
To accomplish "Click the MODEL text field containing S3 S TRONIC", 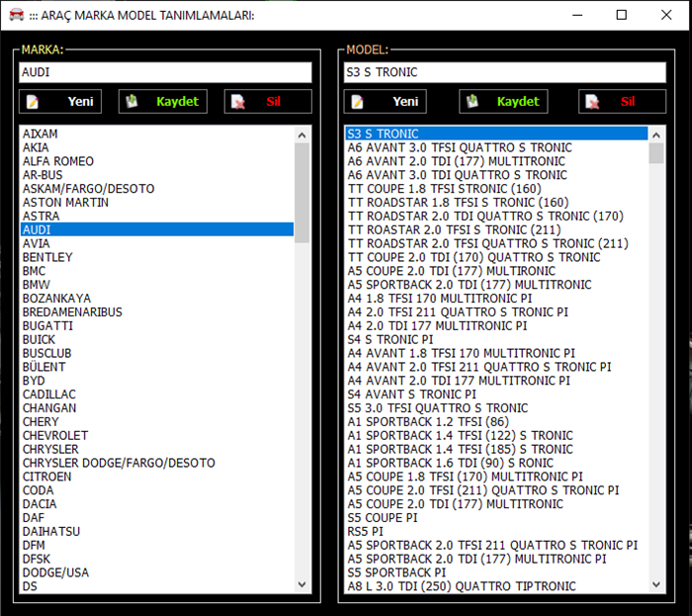I will (504, 72).
